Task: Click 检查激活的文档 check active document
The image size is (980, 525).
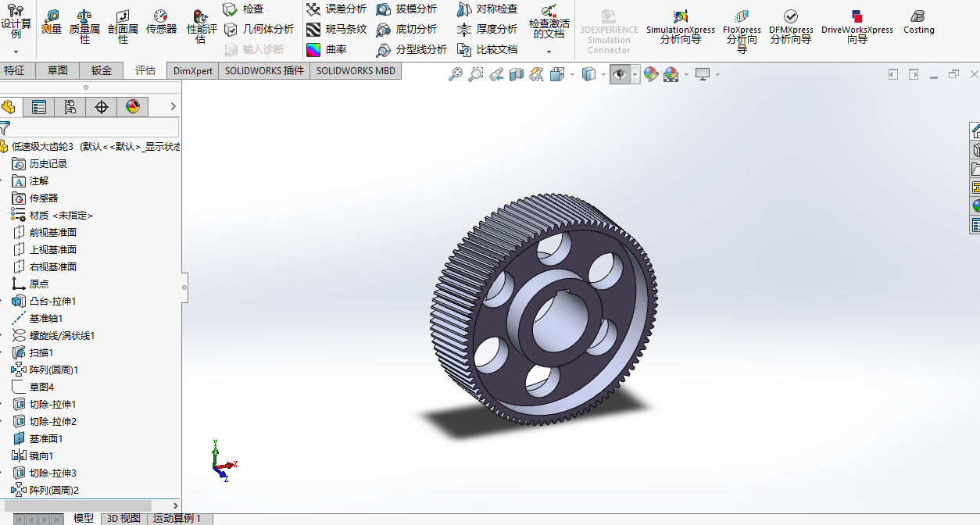Action: coord(549,22)
